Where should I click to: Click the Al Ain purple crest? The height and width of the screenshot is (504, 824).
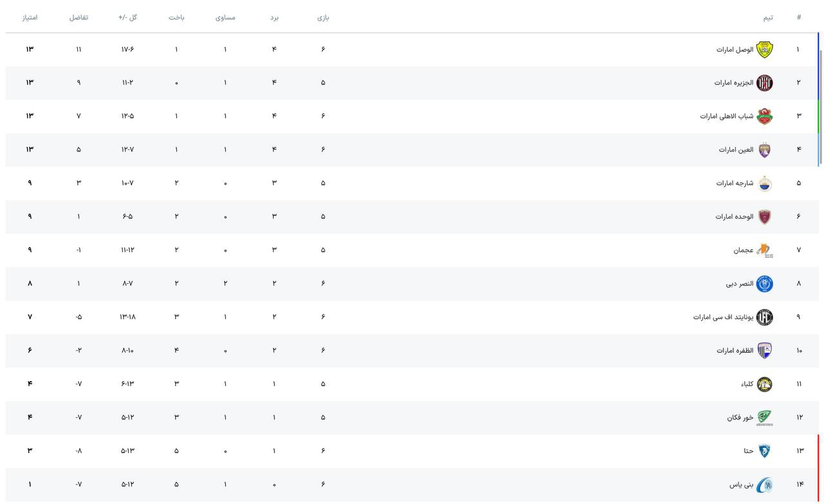[764, 150]
